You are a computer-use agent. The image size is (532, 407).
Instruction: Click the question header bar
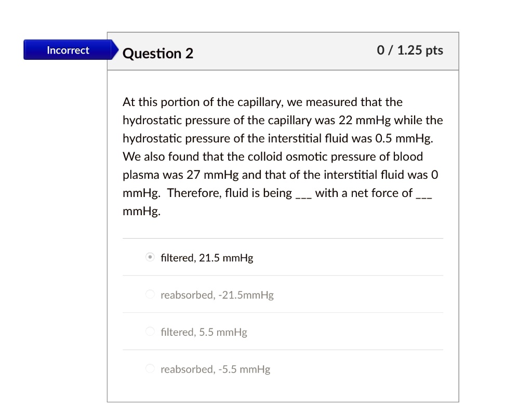(x=283, y=50)
